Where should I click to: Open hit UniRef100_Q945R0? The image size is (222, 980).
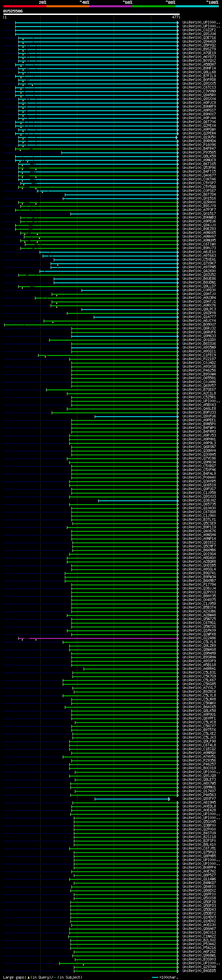point(199,95)
